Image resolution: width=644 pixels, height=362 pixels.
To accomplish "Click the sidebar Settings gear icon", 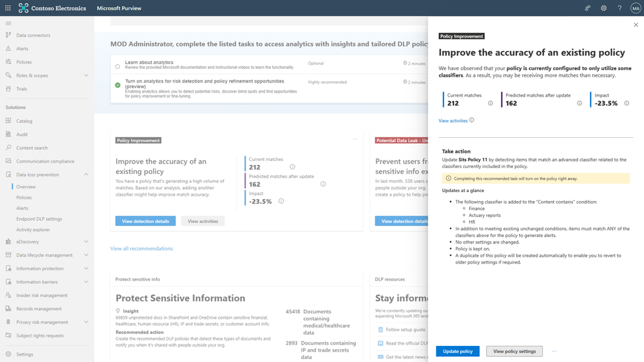I will coord(8,354).
